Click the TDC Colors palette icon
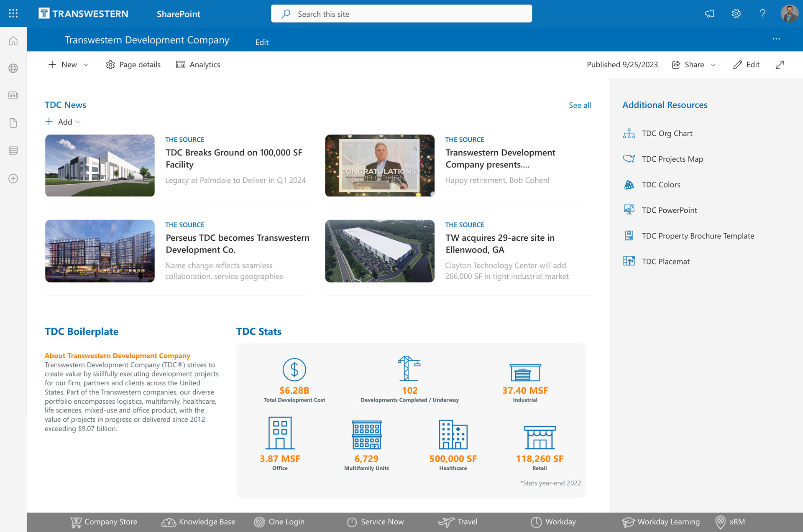The width and height of the screenshot is (803, 532). click(x=629, y=185)
